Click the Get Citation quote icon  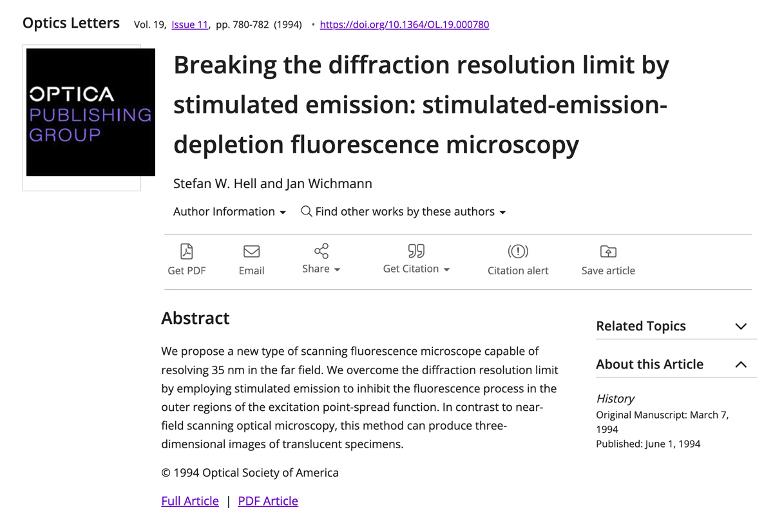pos(416,251)
